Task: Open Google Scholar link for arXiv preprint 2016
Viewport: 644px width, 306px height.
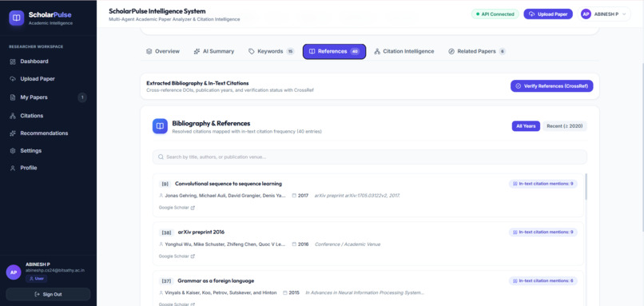Action: pyautogui.click(x=177, y=256)
